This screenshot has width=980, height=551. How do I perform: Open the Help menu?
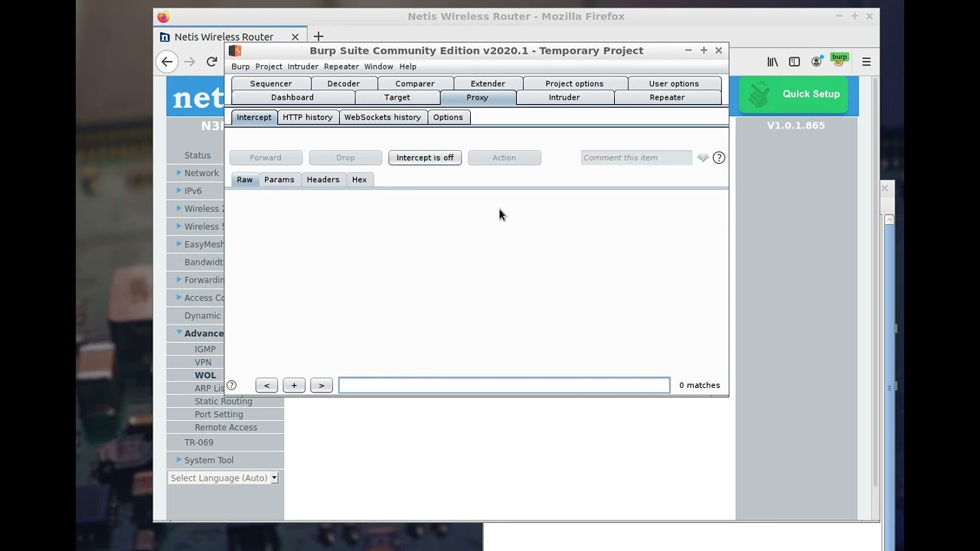click(407, 67)
